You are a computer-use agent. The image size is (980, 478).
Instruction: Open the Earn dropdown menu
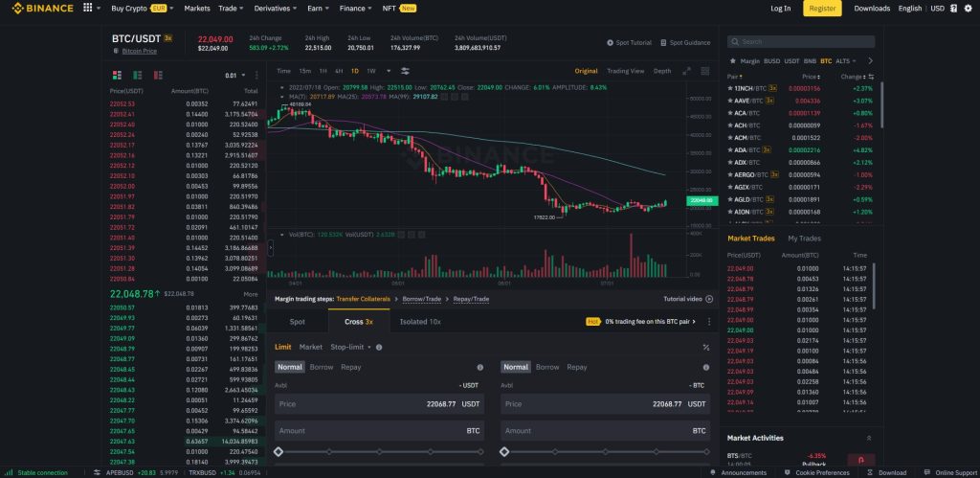tap(318, 8)
